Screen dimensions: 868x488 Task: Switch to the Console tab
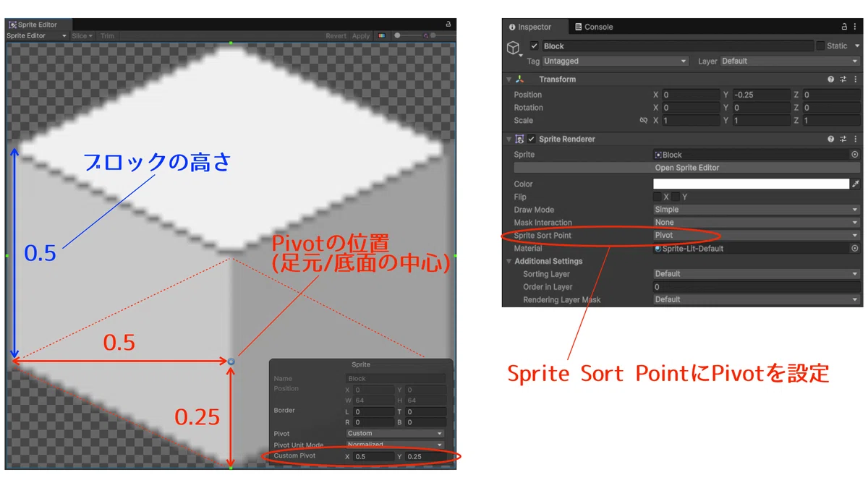(x=594, y=27)
